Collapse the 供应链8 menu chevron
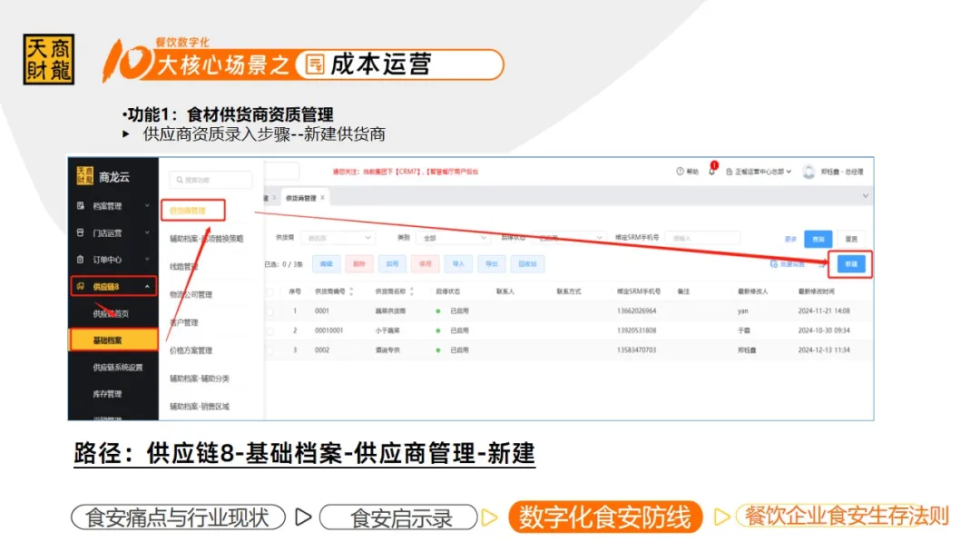 (148, 286)
